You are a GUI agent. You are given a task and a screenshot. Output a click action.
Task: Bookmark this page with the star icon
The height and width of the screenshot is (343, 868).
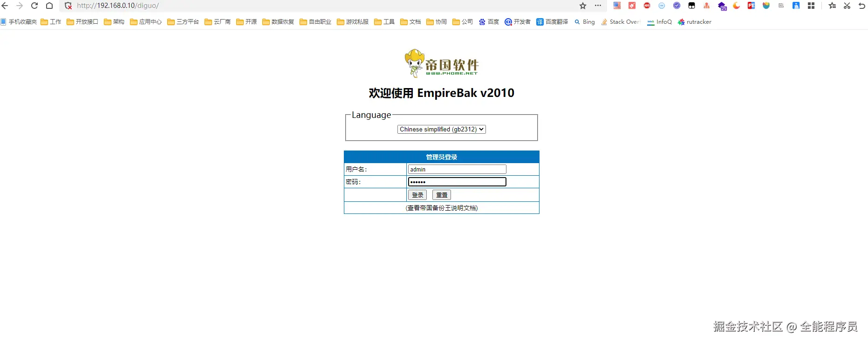(x=583, y=6)
